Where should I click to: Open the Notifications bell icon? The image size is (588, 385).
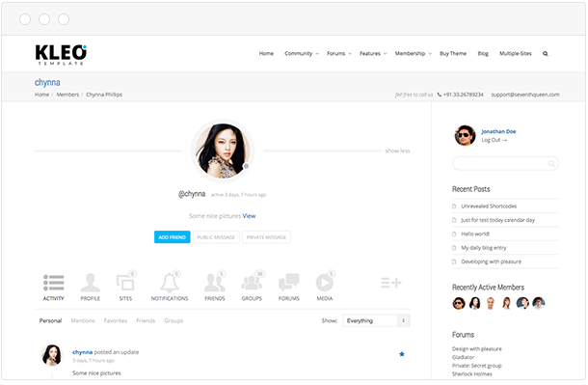point(170,282)
